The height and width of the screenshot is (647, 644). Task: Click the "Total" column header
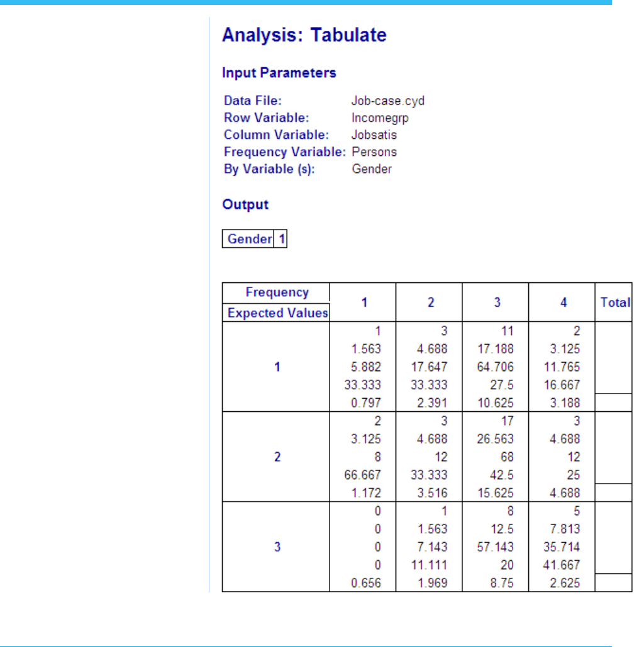coord(614,302)
